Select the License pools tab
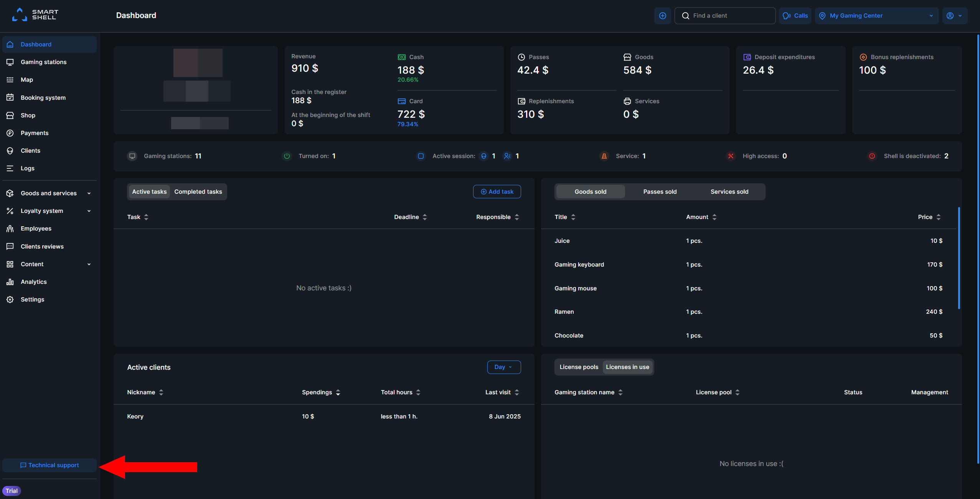Viewport: 980px width, 499px height. tap(579, 367)
